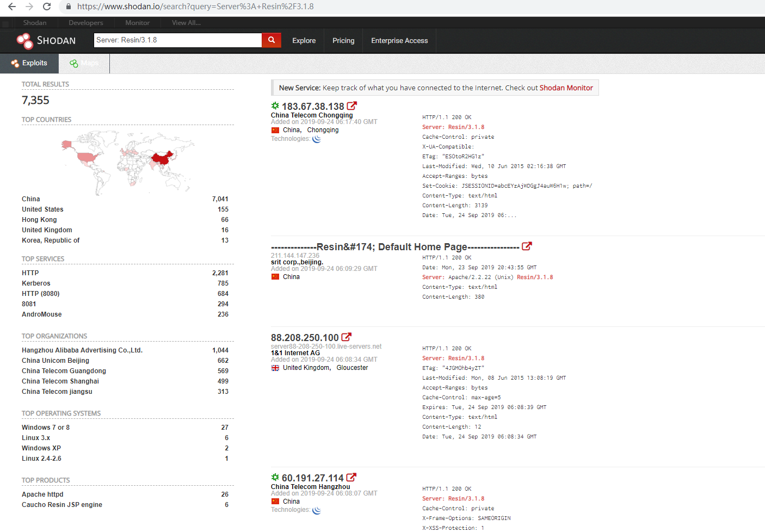
Task: Switch to the Maps tab
Action: (x=84, y=63)
